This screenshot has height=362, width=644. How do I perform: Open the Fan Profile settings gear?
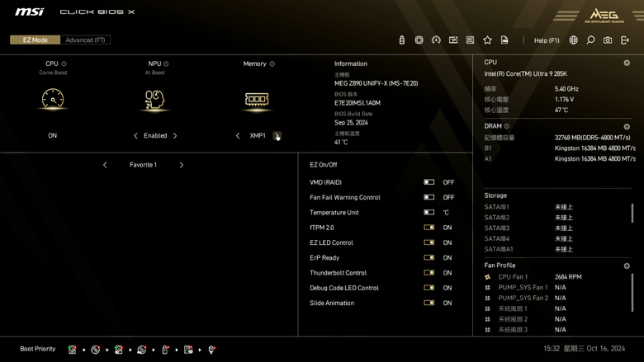click(627, 266)
